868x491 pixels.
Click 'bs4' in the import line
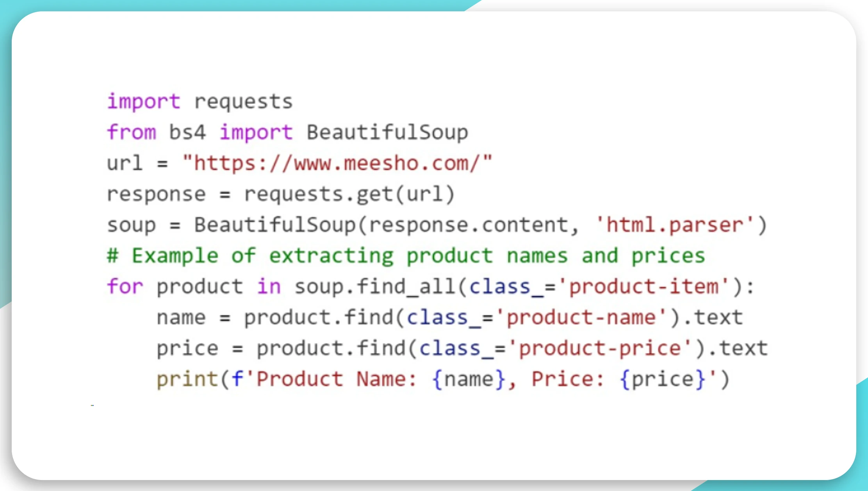(187, 132)
